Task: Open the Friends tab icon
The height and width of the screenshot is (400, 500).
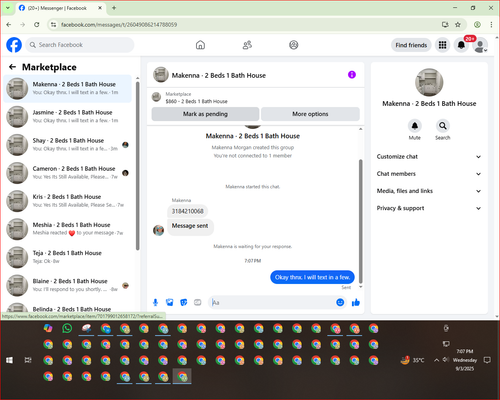Action: point(247,45)
